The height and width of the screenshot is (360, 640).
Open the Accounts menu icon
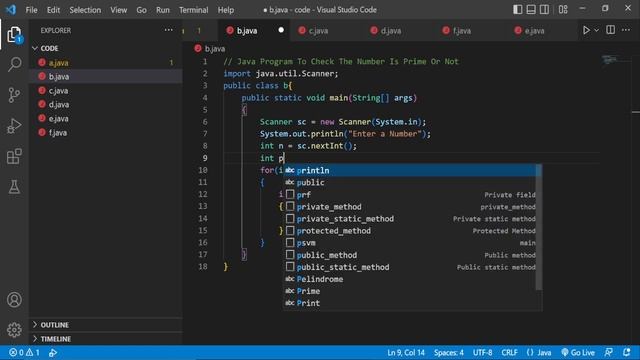click(14, 300)
